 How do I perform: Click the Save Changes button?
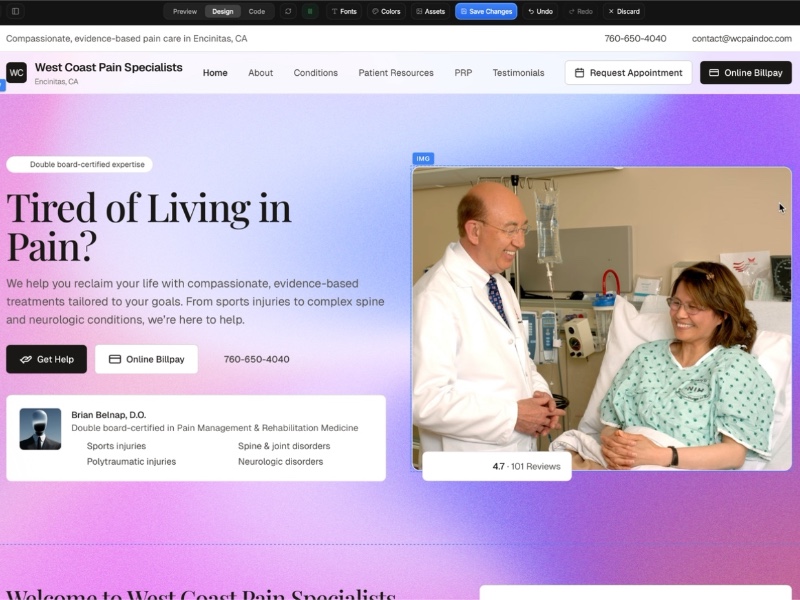(x=486, y=11)
